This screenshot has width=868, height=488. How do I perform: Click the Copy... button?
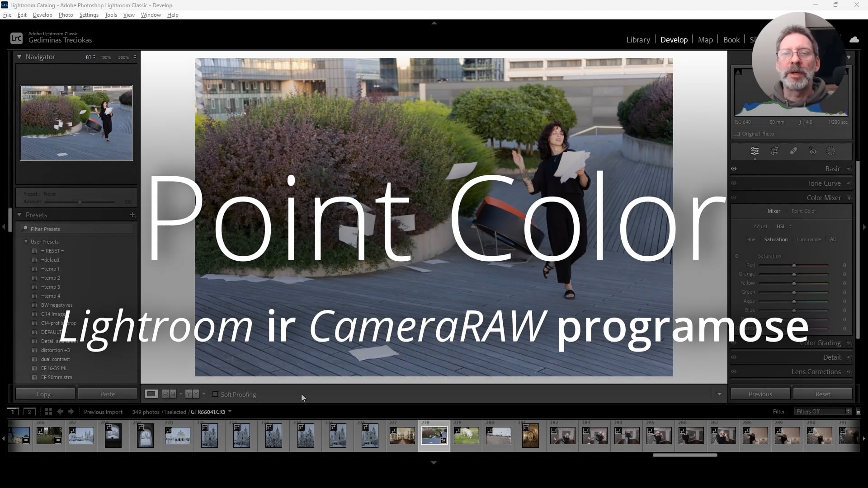click(x=45, y=394)
